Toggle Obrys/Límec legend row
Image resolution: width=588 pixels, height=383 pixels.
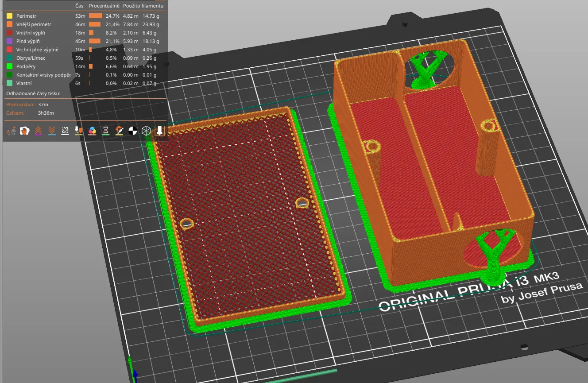click(31, 58)
